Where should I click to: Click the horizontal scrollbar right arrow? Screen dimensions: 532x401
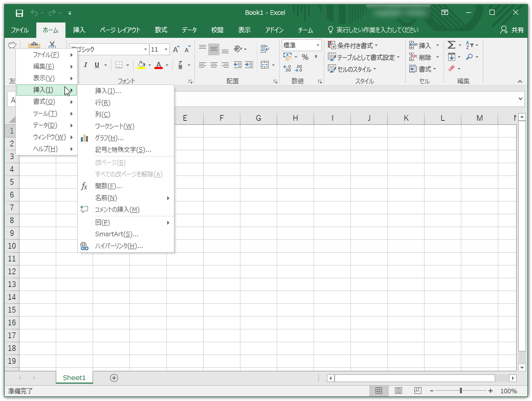click(x=513, y=378)
